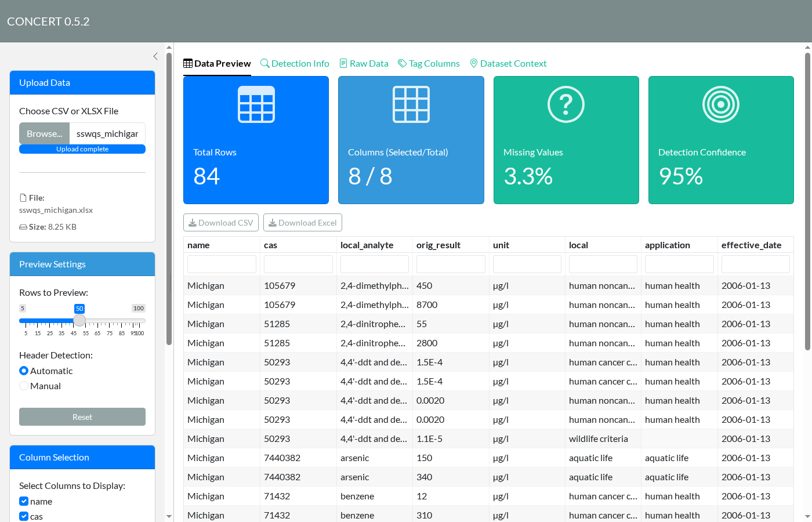Click the local_analyte column filter field

click(375, 264)
